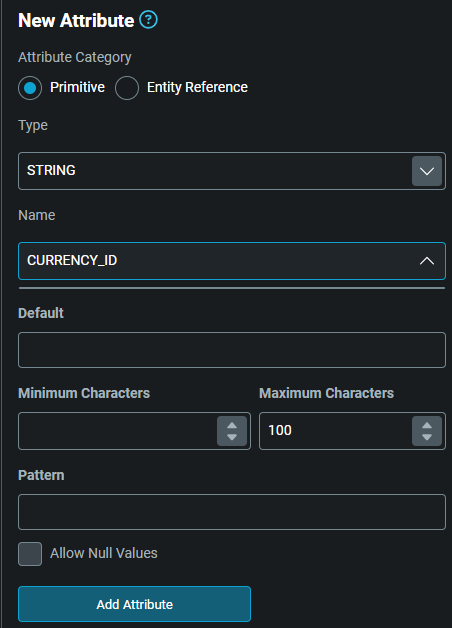The image size is (452, 628).
Task: Open the STRING type dropdown arrow
Action: (x=427, y=171)
